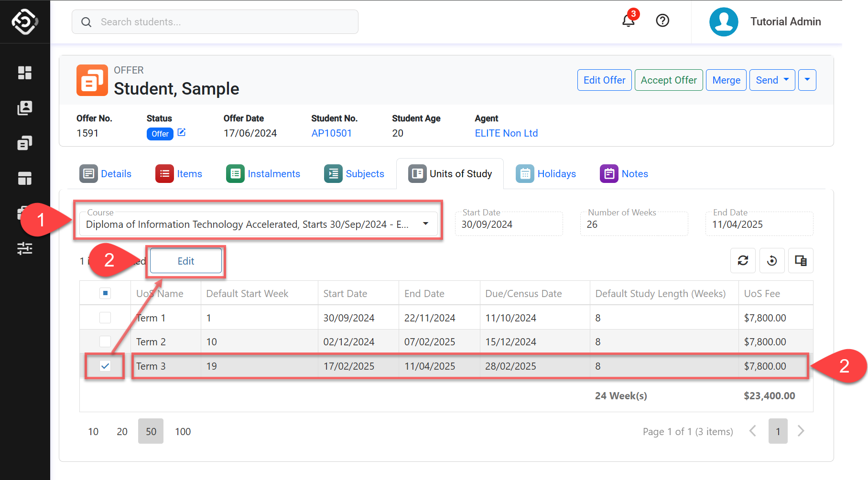Click the Edit Offer button

coord(605,80)
